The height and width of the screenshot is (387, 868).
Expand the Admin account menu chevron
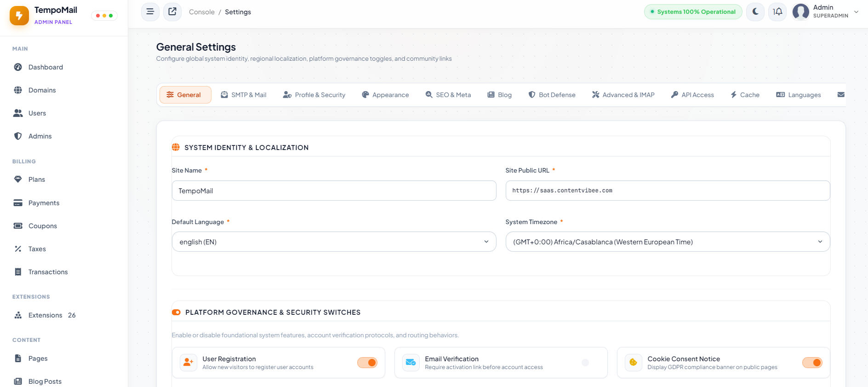(857, 12)
